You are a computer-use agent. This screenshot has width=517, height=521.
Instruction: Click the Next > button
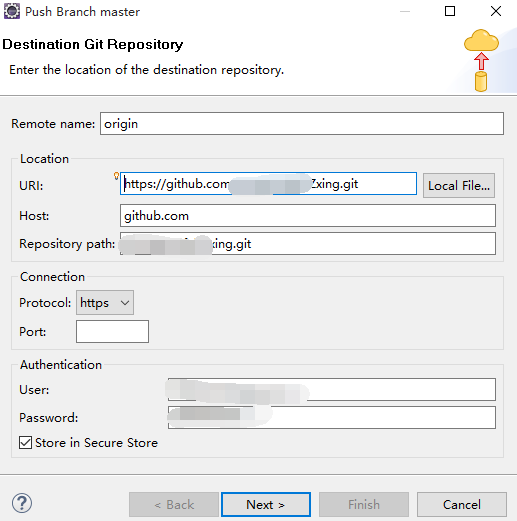click(x=266, y=505)
